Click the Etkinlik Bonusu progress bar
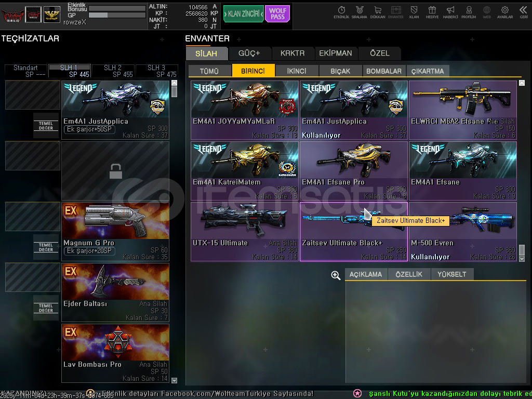532x399 pixels. pyautogui.click(x=117, y=8)
